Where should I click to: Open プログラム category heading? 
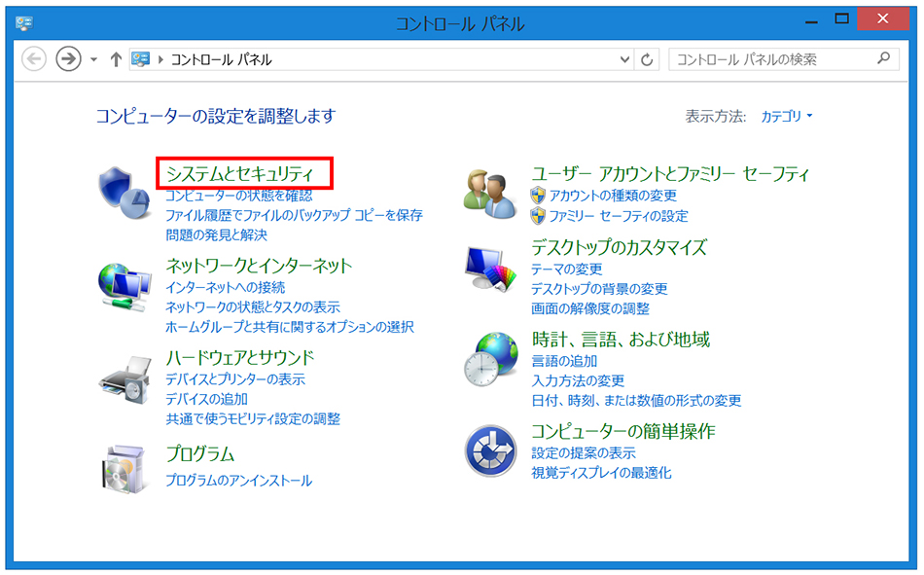coord(199,453)
